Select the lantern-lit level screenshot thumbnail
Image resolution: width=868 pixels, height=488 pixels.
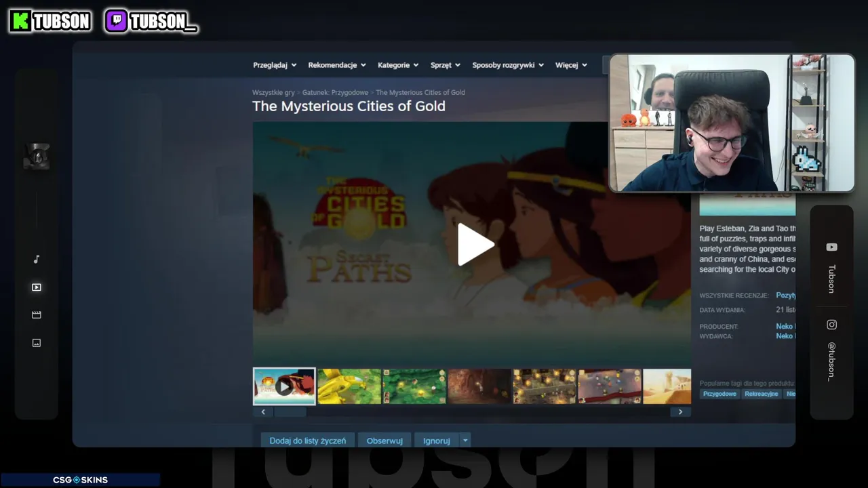click(x=545, y=386)
